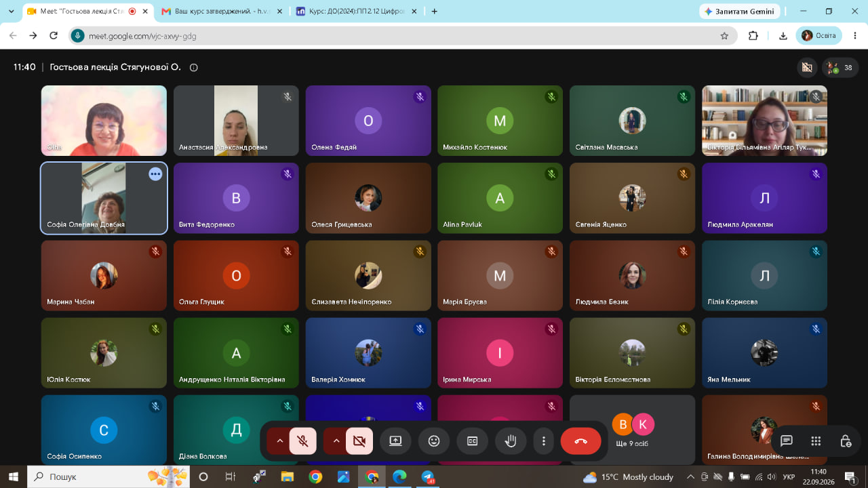
Task: Click the captions-off icon beside participant count
Action: pyautogui.click(x=807, y=68)
